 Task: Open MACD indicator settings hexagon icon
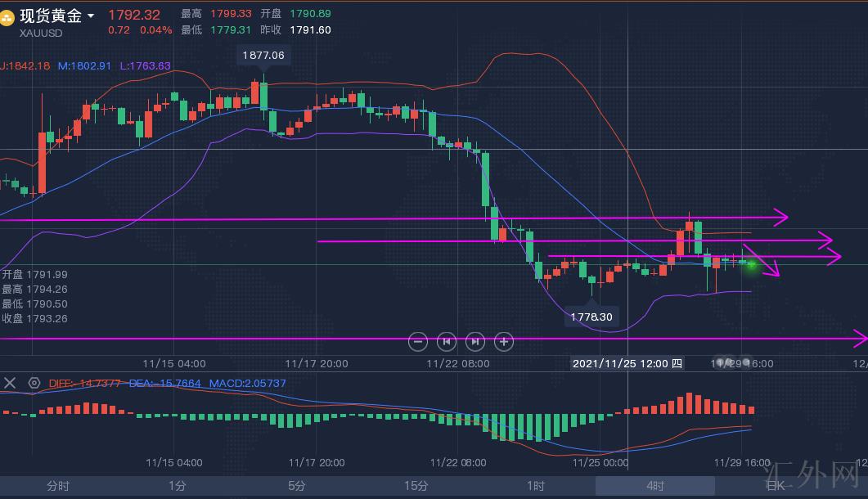34,383
